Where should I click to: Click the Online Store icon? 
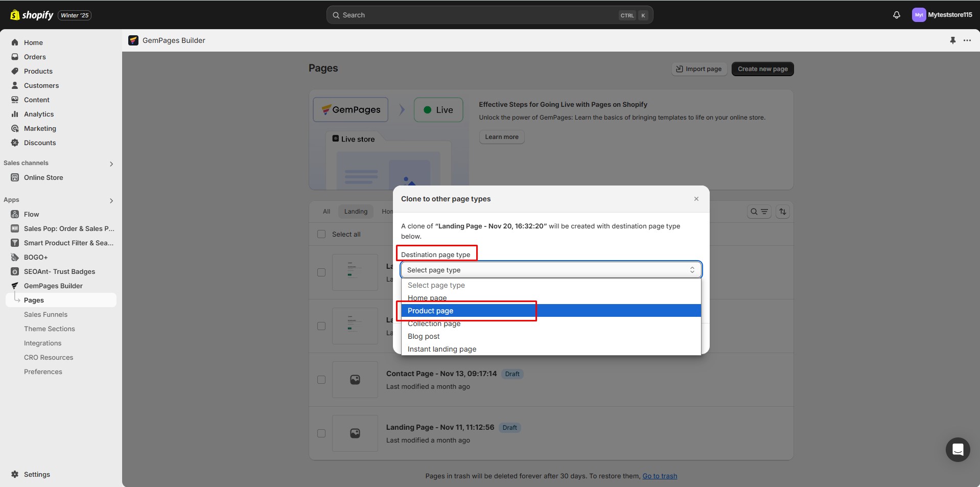coord(15,177)
